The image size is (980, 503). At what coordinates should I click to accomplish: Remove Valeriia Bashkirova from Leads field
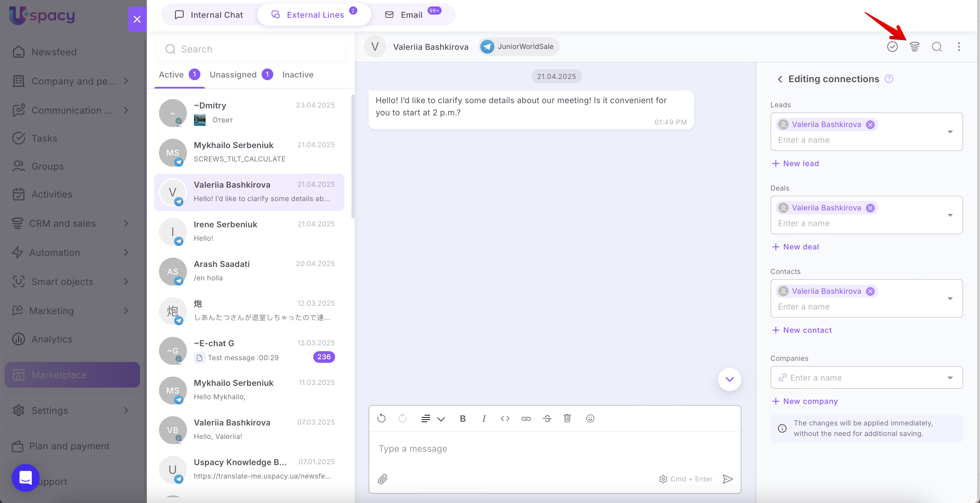pyautogui.click(x=870, y=125)
